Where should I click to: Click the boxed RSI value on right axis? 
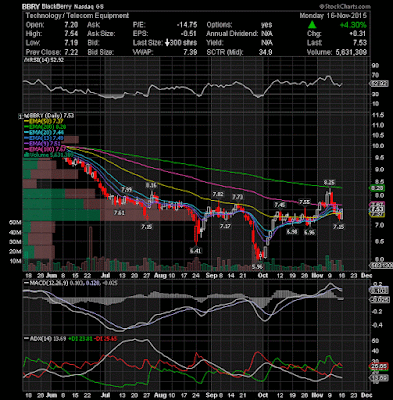[x=378, y=84]
